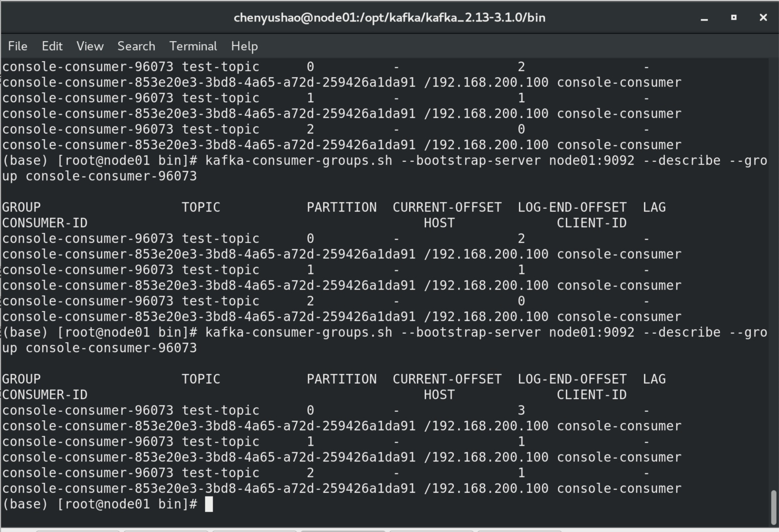Minimize the terminal window
Screen dimensions: 779x532
[704, 18]
